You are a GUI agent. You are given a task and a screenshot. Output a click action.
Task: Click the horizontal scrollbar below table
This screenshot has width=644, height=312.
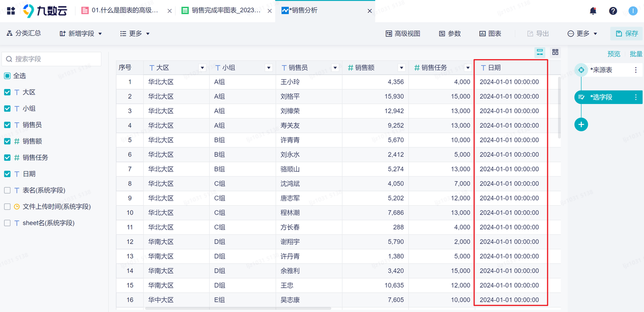[239, 308]
